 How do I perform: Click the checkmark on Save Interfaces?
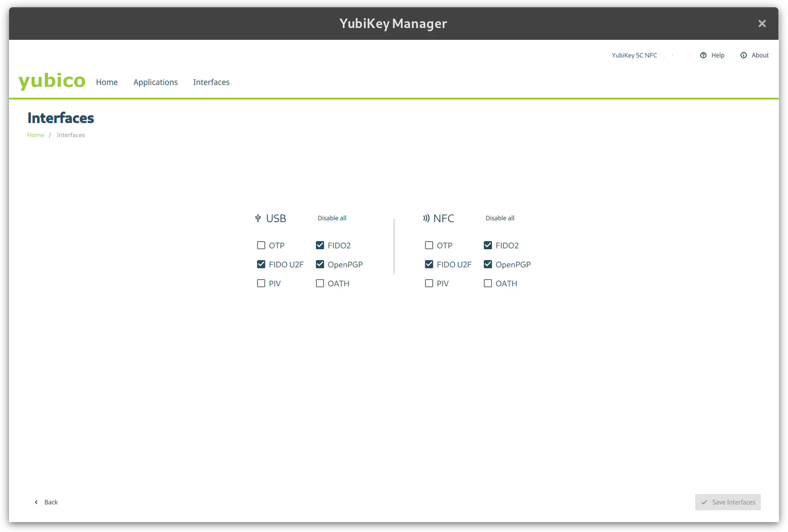(704, 502)
